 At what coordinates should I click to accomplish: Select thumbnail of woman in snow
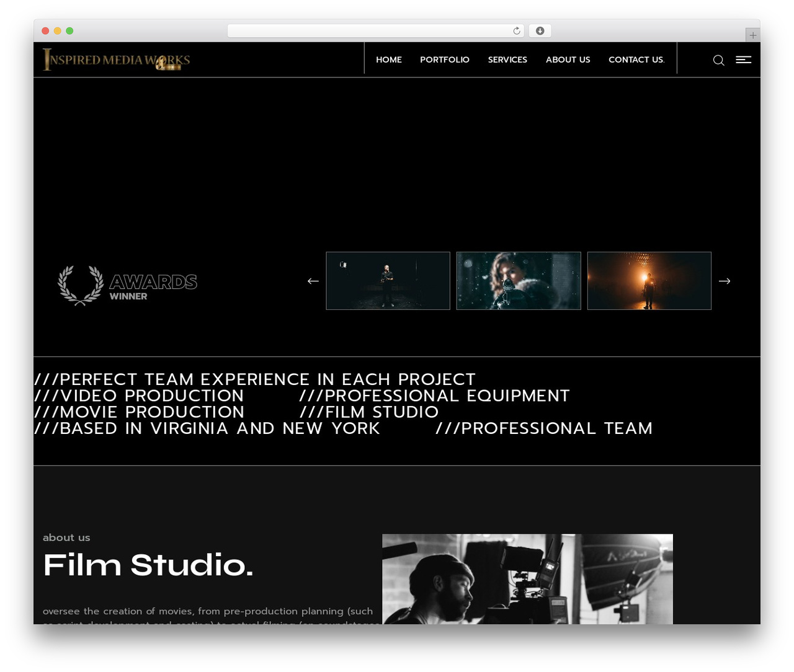[x=519, y=281]
